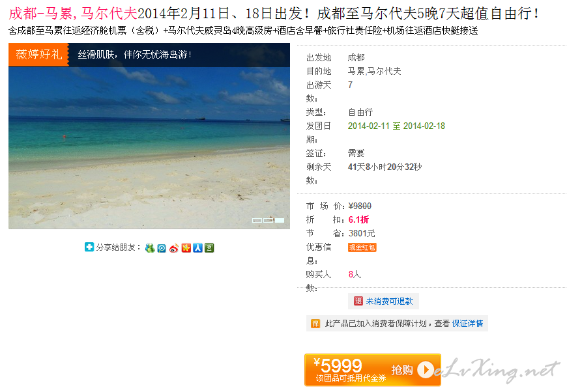This screenshot has width=567, height=392.
Task: Open the 成都-马累,马尔代夫 title link
Action: (73, 14)
